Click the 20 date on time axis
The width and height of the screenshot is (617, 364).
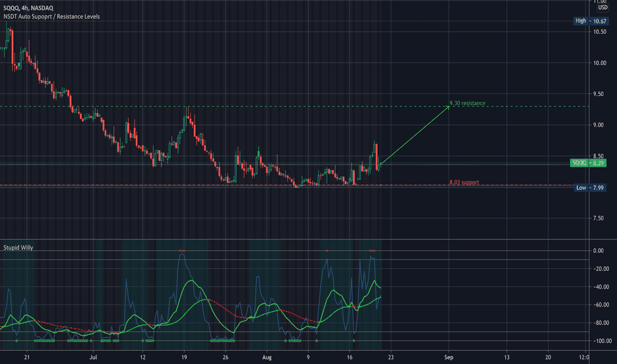547,357
